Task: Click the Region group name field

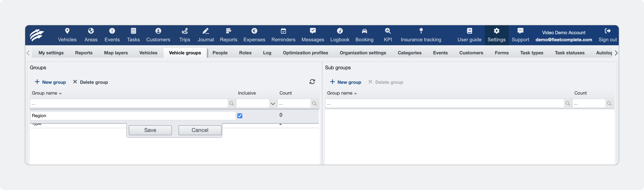Action: pos(133,116)
